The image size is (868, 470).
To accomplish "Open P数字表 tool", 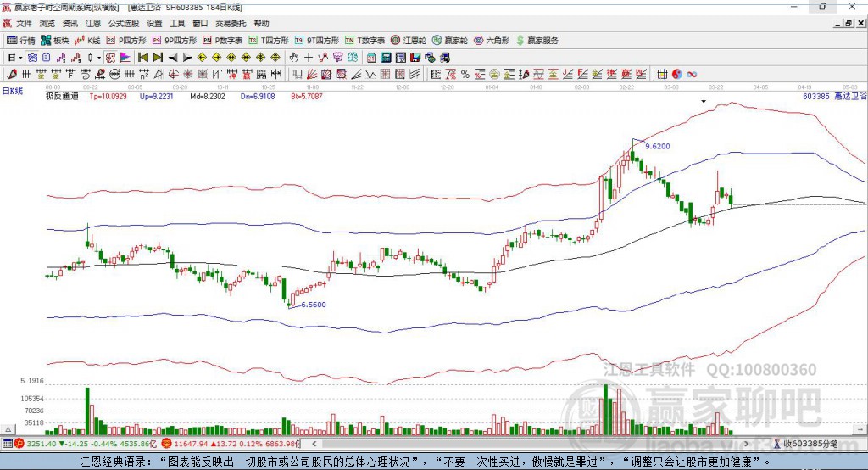I will pyautogui.click(x=223, y=41).
